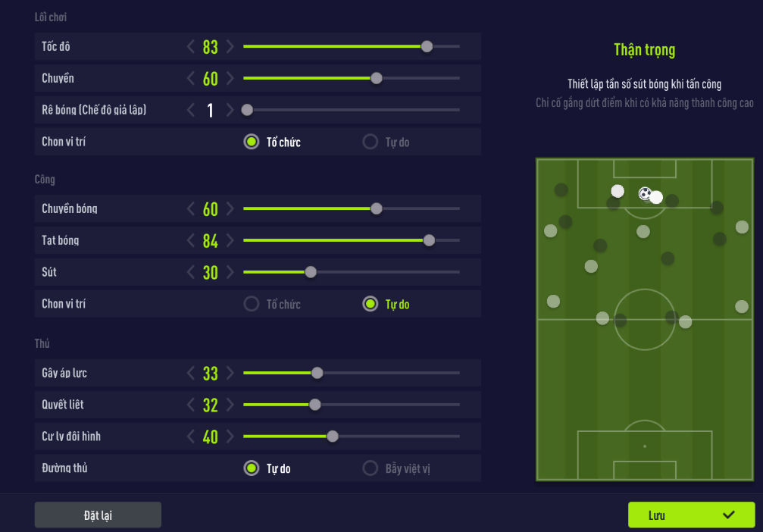Decrease Tốc độ value with left arrow
763x532 pixels.
[191, 47]
